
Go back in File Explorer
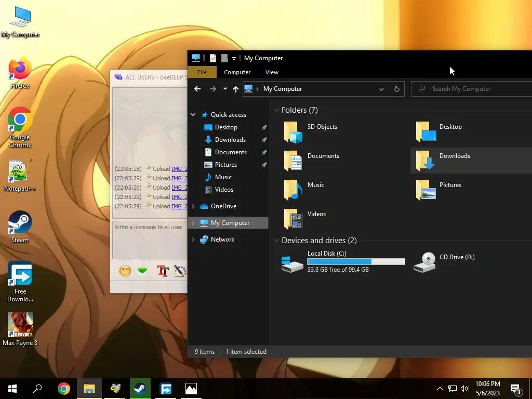click(197, 89)
